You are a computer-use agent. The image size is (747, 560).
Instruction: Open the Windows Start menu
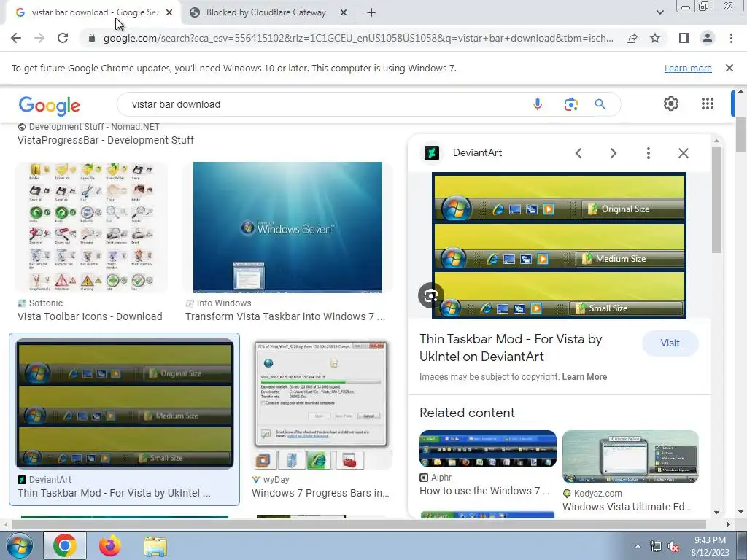(20, 545)
